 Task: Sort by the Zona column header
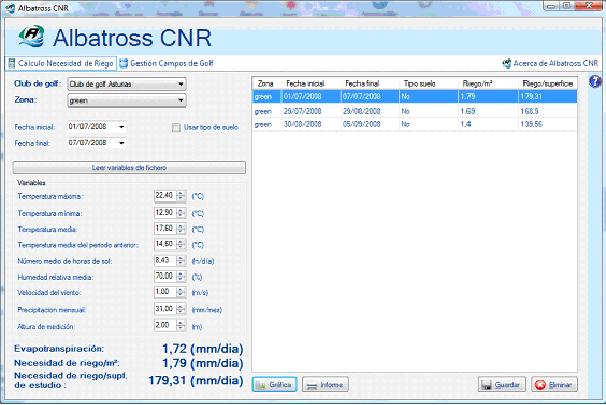pos(267,83)
